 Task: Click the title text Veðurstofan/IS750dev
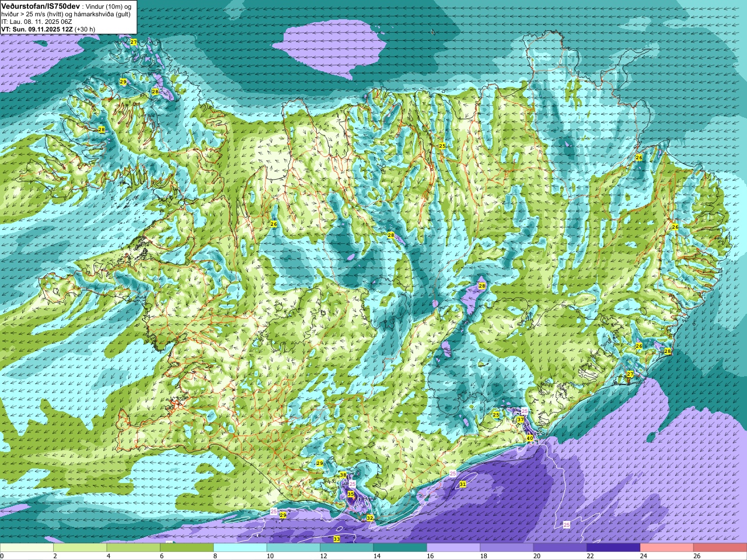tap(40, 6)
